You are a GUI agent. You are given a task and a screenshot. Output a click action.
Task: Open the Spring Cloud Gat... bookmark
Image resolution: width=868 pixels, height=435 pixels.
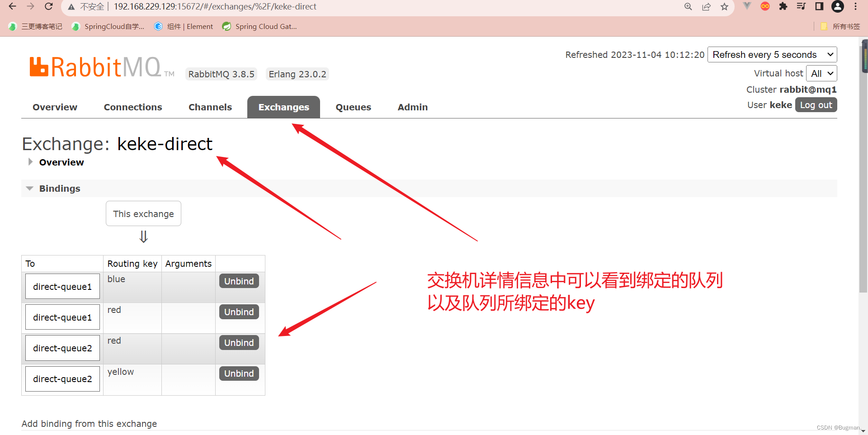pyautogui.click(x=259, y=27)
